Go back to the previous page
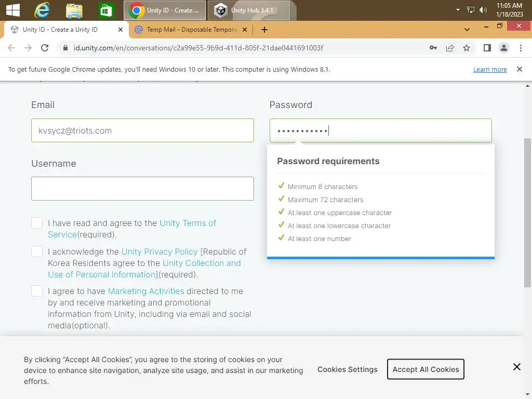 pos(11,48)
